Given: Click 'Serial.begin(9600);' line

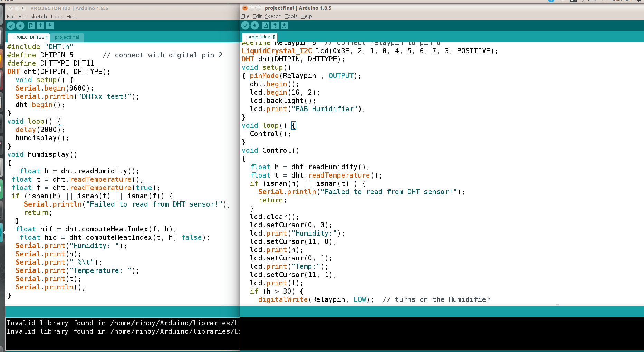Looking at the screenshot, I should [55, 88].
